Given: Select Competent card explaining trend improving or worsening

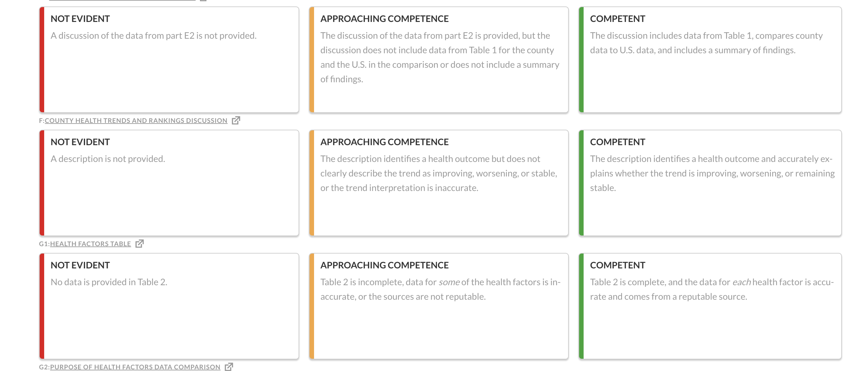Looking at the screenshot, I should coord(710,183).
